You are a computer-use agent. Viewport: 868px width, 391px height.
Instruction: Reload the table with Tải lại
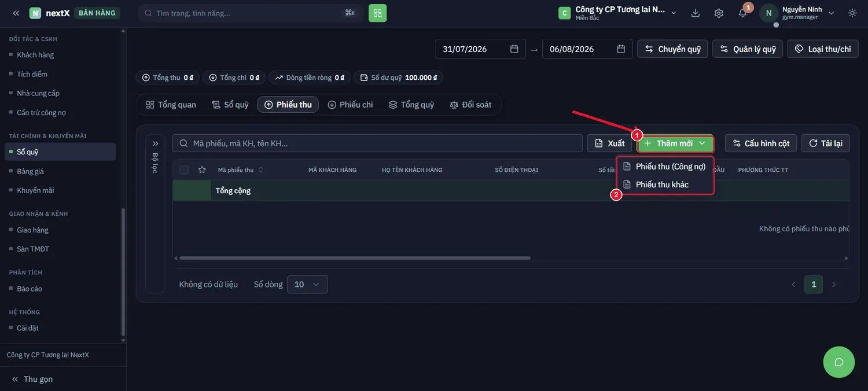[x=826, y=143]
